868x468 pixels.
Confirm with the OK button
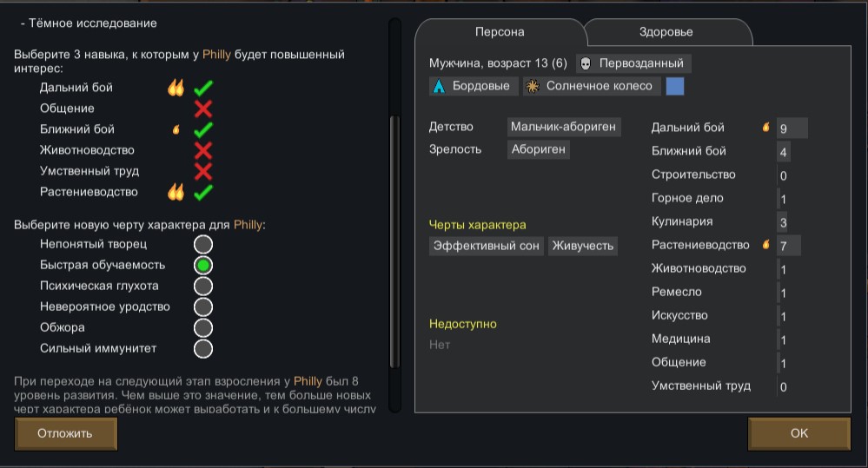[798, 433]
